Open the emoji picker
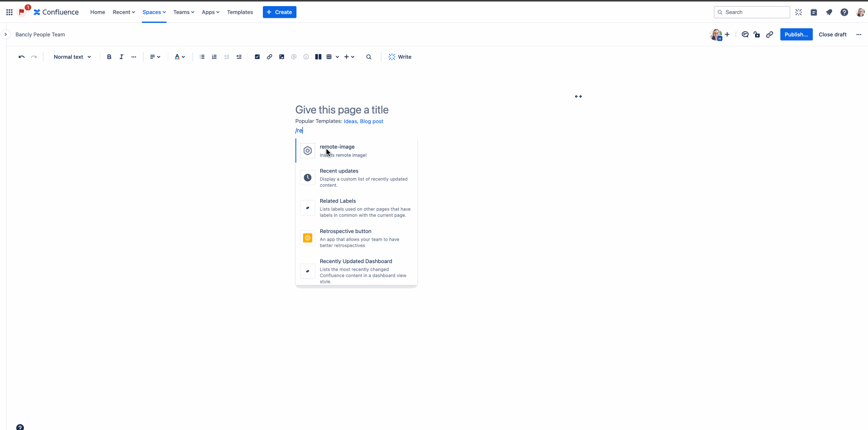This screenshot has width=868, height=430. [x=306, y=57]
